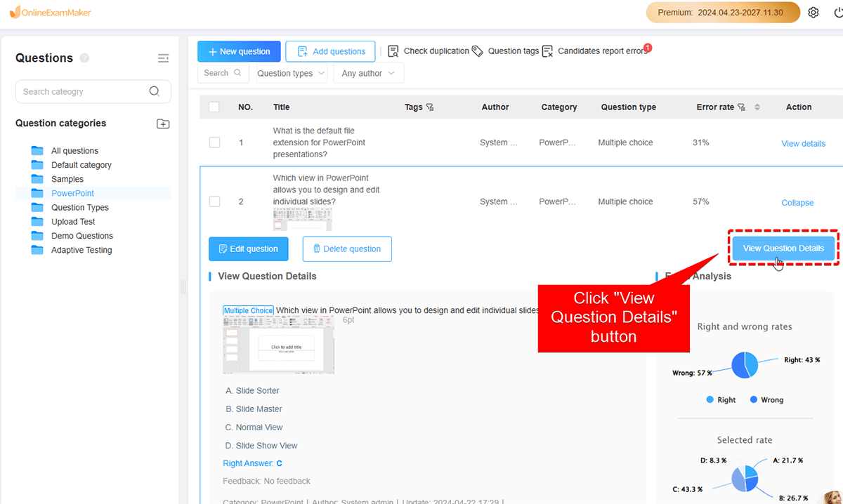Sort by Error rate arrows

(757, 107)
